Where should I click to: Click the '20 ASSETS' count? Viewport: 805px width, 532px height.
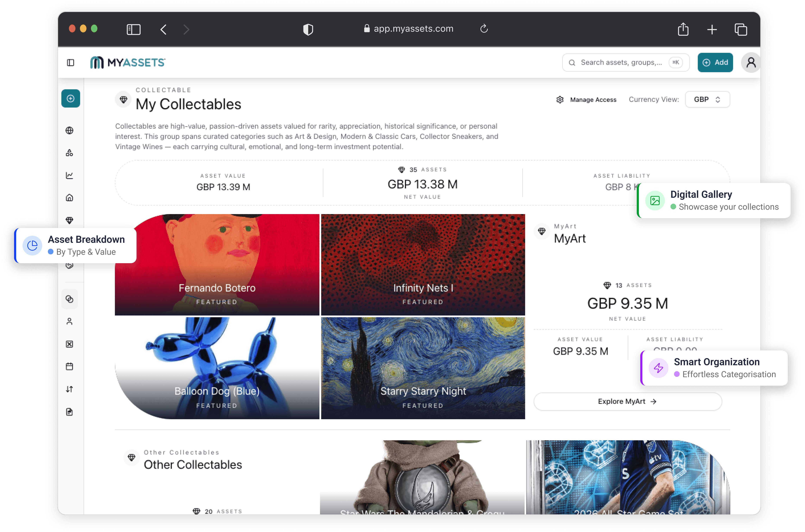click(x=217, y=511)
